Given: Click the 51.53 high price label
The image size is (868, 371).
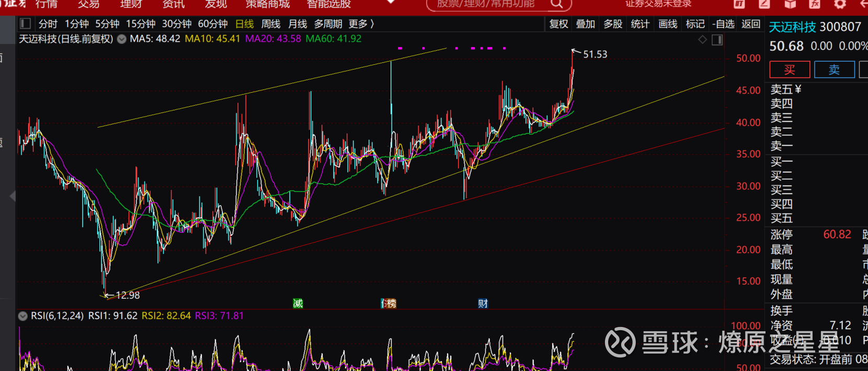Looking at the screenshot, I should 595,54.
